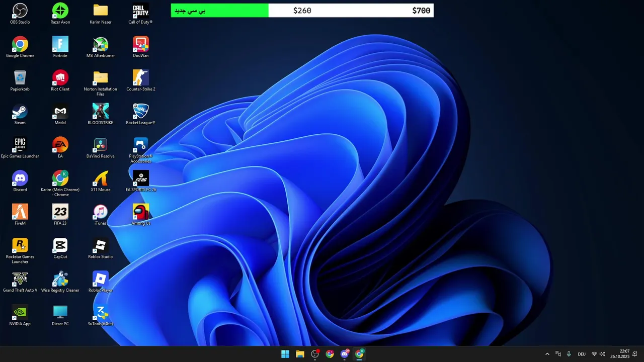
Task: Click the NVIDIA App desktop icon
Action: coord(20,315)
